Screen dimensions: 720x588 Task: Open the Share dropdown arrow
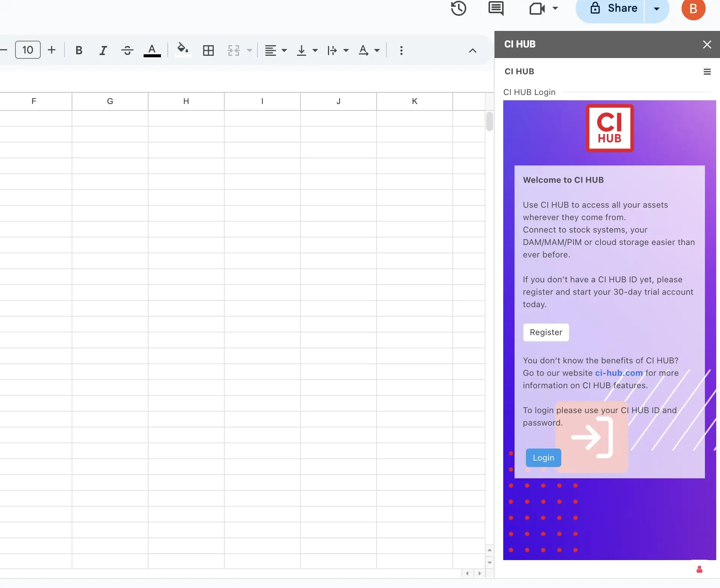(x=657, y=8)
